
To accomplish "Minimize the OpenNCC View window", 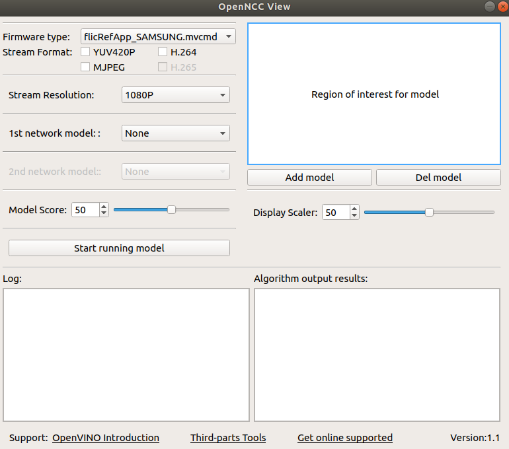I will click(x=489, y=6).
